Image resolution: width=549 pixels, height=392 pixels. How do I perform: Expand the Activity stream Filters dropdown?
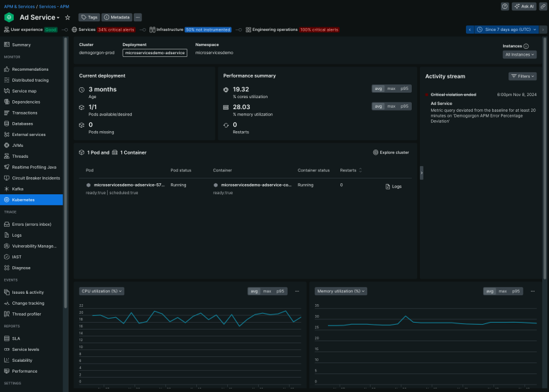point(522,77)
